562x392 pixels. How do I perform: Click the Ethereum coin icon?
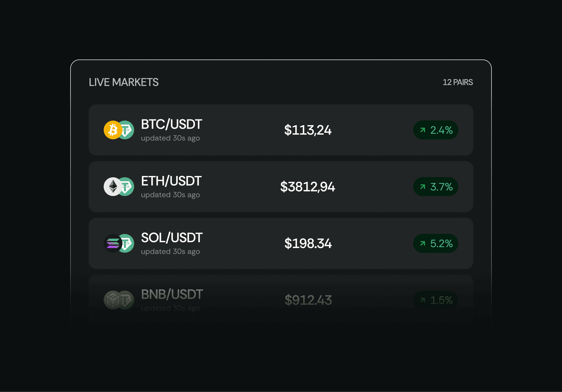[x=113, y=187]
